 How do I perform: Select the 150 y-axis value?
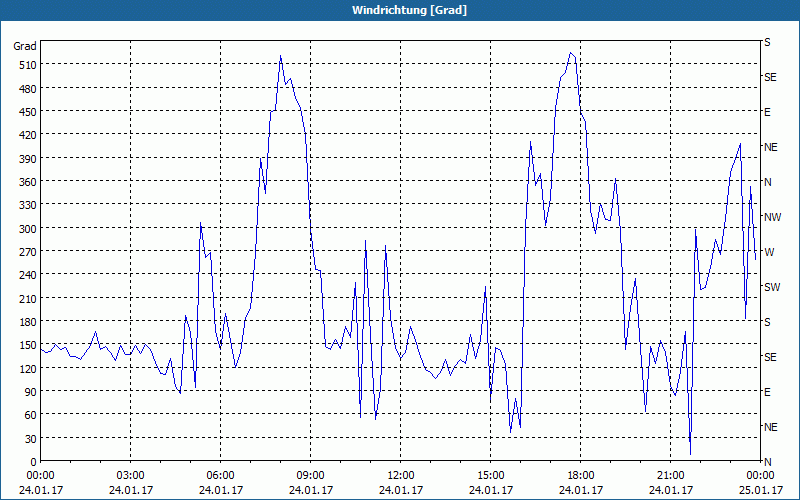click(x=28, y=345)
